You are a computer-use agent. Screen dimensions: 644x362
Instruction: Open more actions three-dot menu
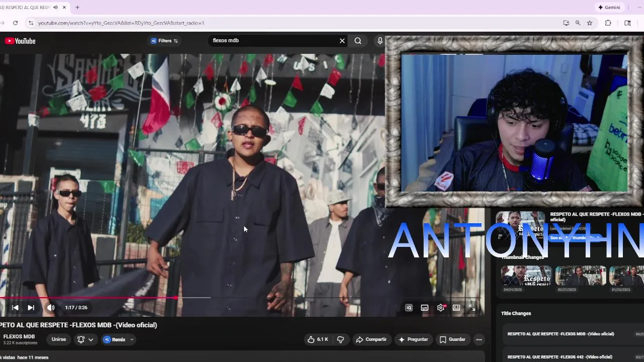tap(479, 339)
